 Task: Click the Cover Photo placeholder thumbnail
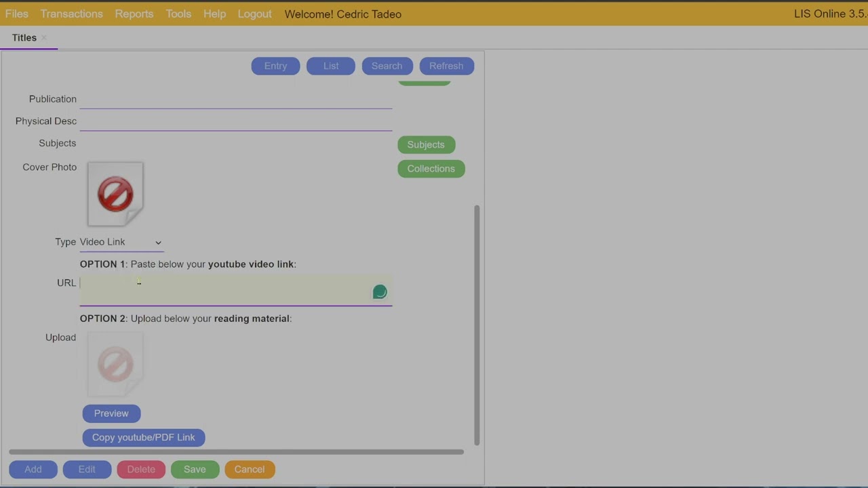click(x=115, y=194)
